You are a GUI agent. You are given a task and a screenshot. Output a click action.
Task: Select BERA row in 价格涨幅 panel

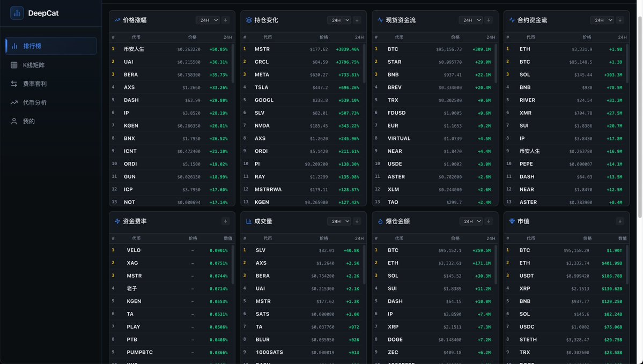pyautogui.click(x=170, y=75)
